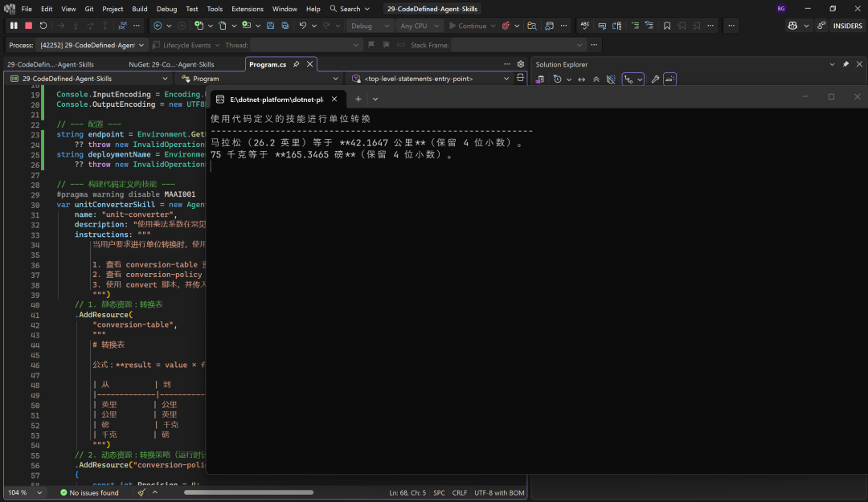Toggle a bookmark on the current line
The width and height of the screenshot is (868, 502).
667,25
